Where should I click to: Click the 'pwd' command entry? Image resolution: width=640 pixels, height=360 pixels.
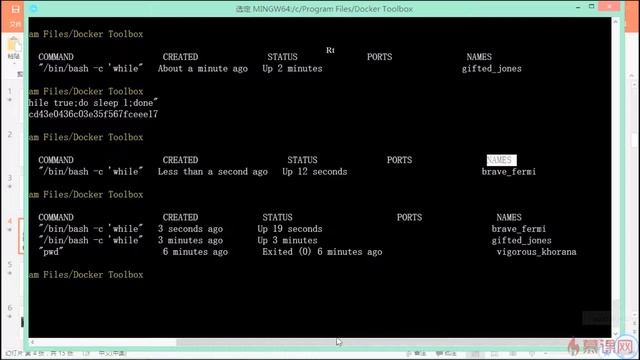click(51, 252)
